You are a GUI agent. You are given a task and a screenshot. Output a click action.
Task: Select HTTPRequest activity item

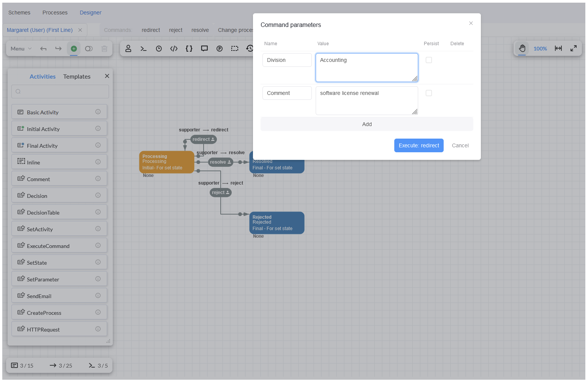(x=59, y=329)
